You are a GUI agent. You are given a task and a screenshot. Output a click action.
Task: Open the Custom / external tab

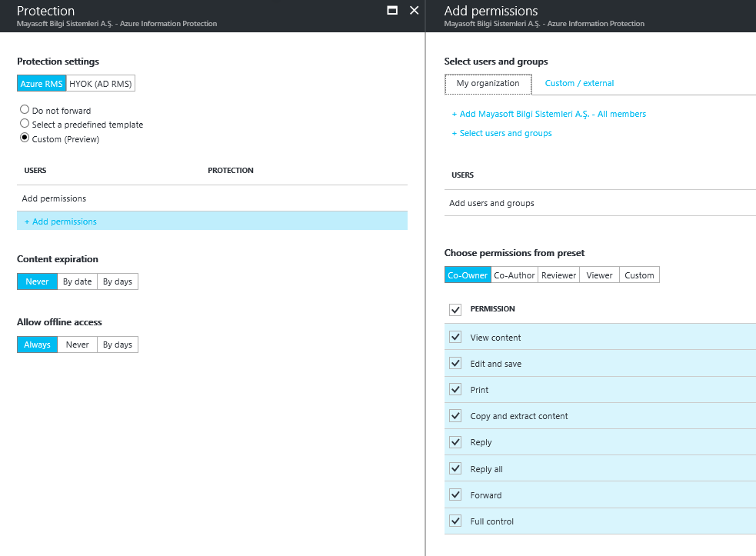point(579,83)
